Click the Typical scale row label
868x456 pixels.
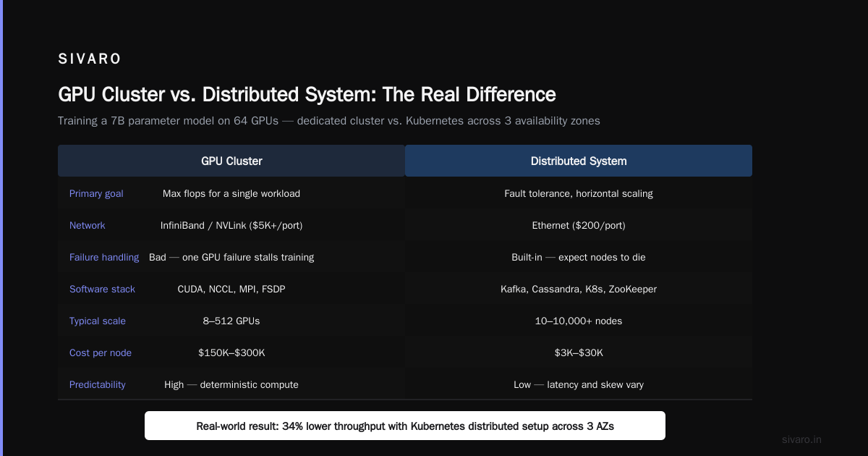(98, 321)
